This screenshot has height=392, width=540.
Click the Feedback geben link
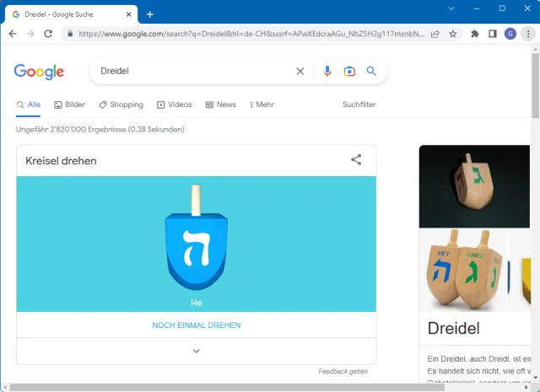pos(343,372)
